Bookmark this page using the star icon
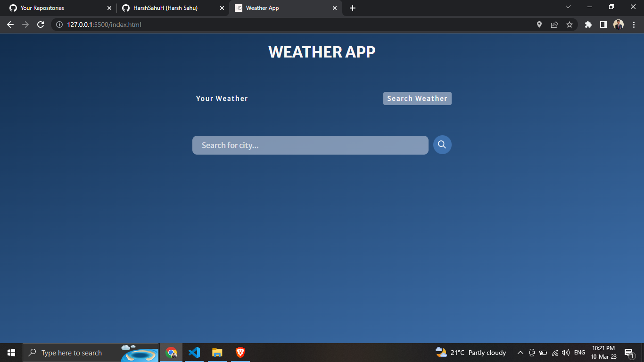The width and height of the screenshot is (644, 362). (x=570, y=25)
